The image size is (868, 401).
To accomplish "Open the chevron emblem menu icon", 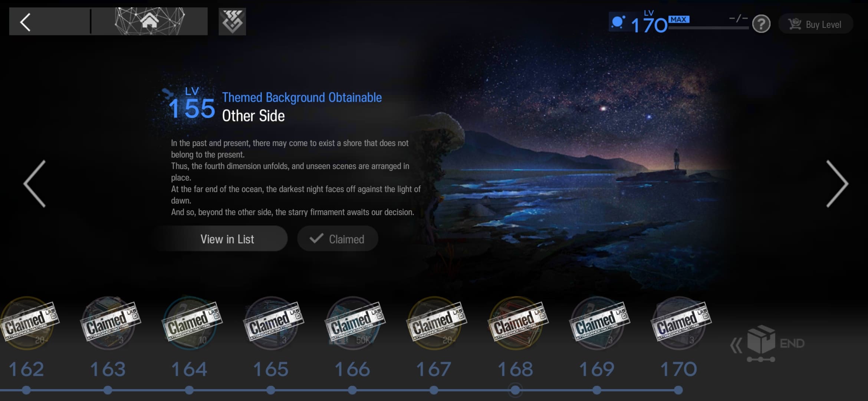I will click(x=232, y=22).
